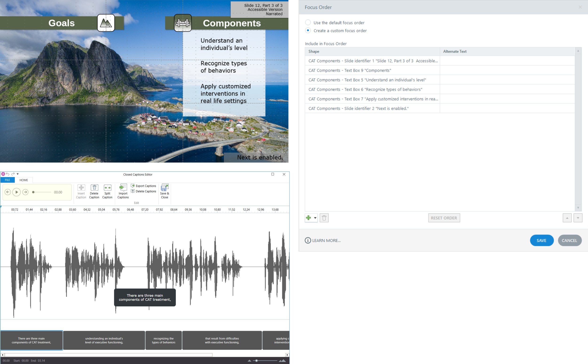This screenshot has width=588, height=364.
Task: Select Create a custom focus order option
Action: (308, 31)
